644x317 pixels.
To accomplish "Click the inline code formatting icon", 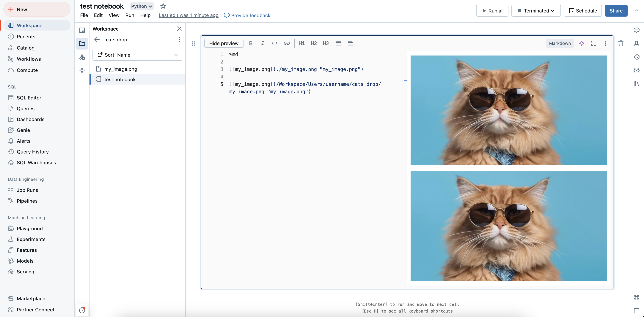I will point(274,43).
